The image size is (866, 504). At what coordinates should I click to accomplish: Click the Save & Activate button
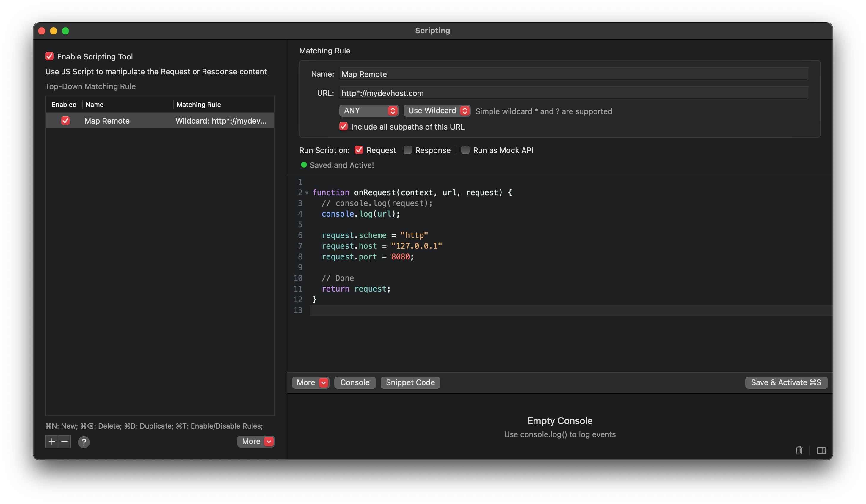tap(786, 382)
